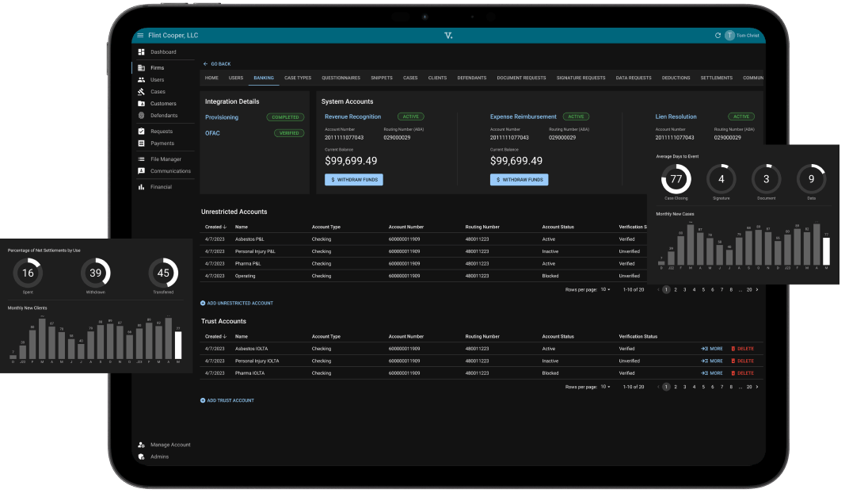Delete the Asbestos IOLTA trust account

pos(742,349)
